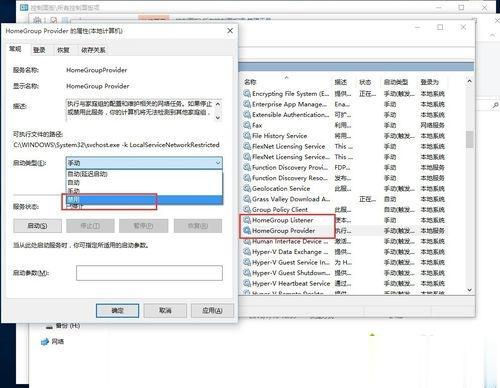Select the Fax service name

click(x=257, y=125)
